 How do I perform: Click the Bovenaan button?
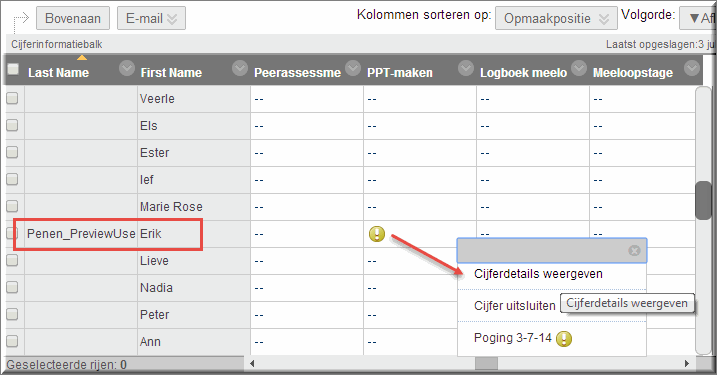tap(73, 18)
